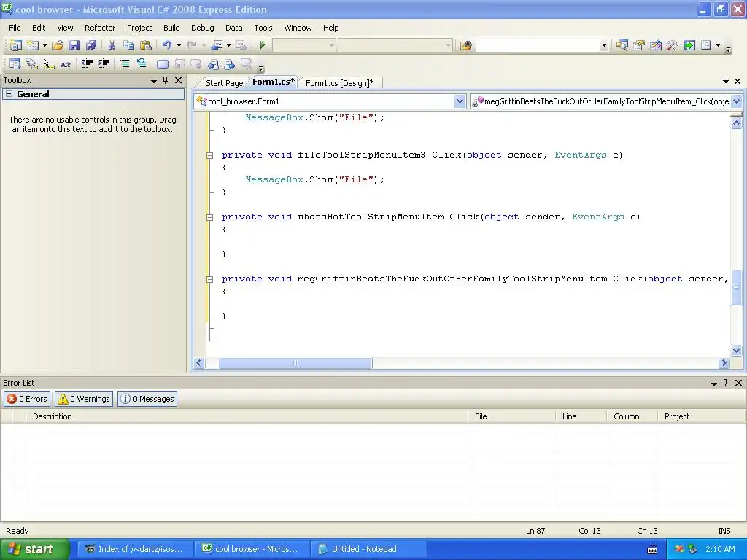Sort the Error List by the Line column
Screen dimensions: 747x560
(x=581, y=416)
